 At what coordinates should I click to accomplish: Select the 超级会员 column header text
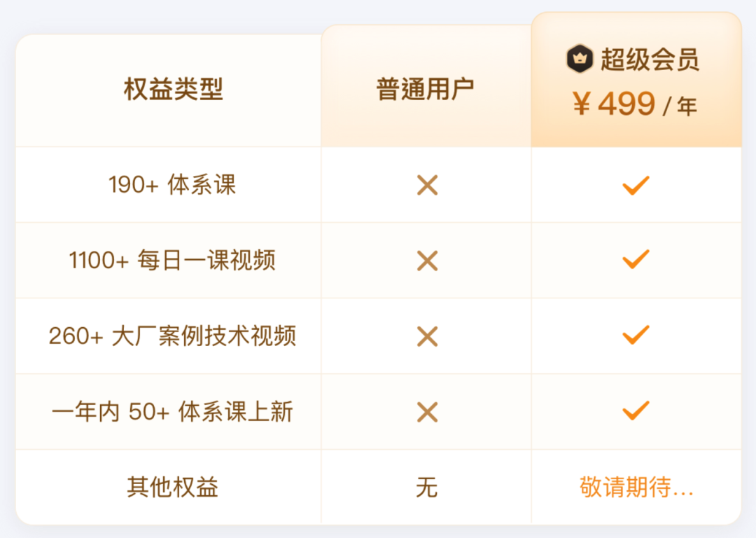(650, 60)
